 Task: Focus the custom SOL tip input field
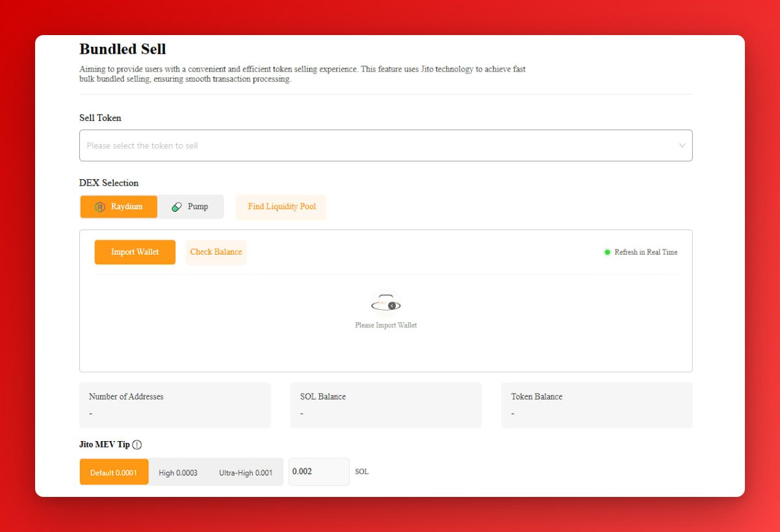[x=319, y=472]
